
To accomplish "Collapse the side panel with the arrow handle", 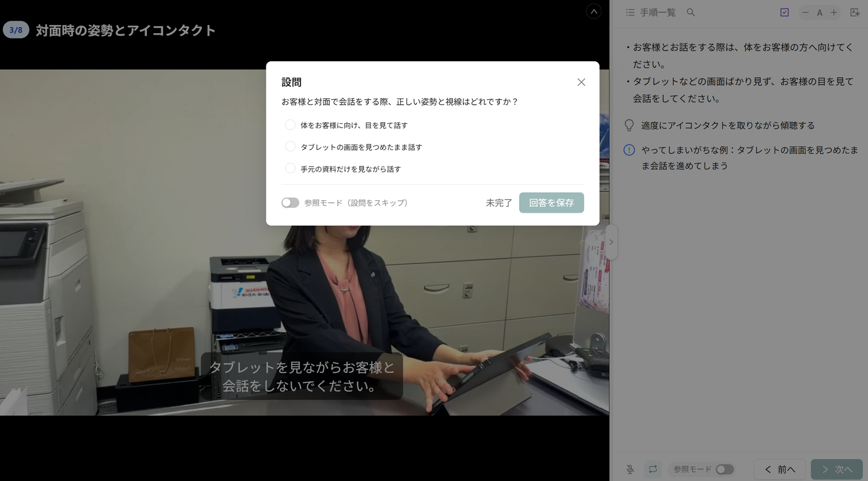I will (x=611, y=242).
